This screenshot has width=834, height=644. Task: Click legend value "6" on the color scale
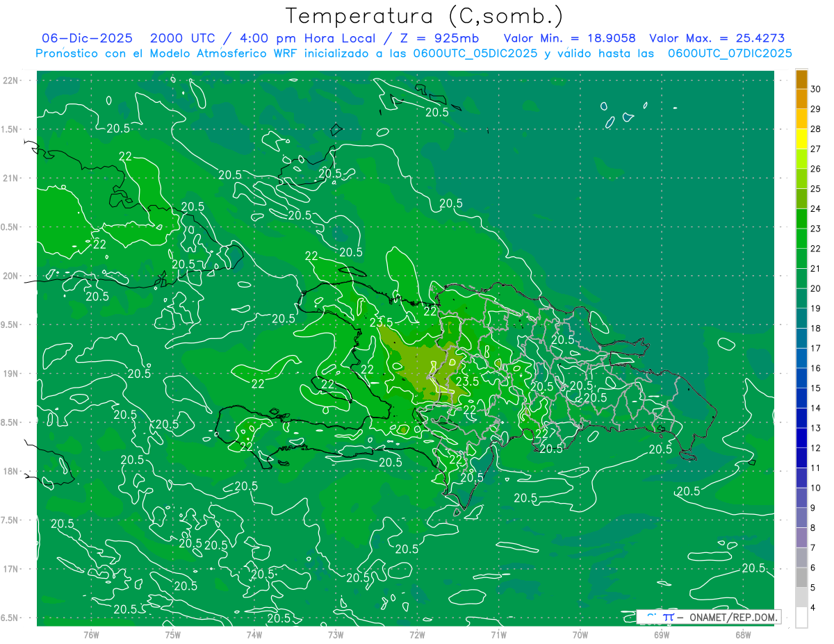814,568
